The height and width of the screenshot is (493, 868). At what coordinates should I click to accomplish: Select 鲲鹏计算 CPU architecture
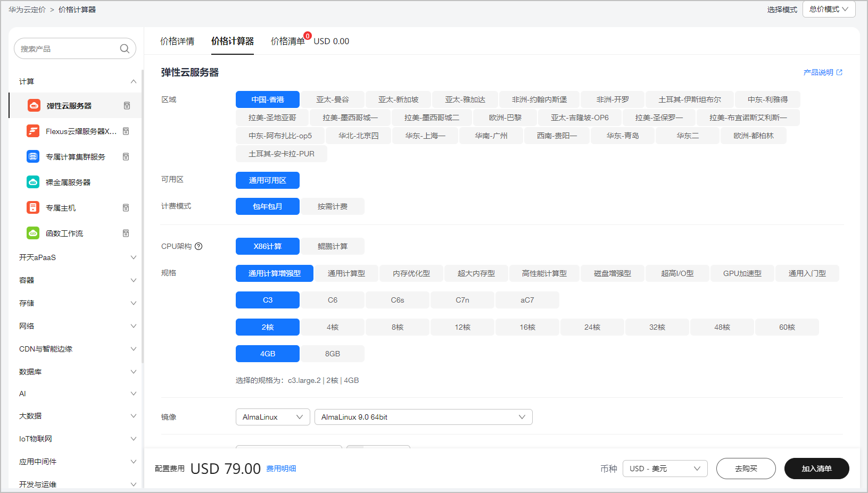[332, 246]
